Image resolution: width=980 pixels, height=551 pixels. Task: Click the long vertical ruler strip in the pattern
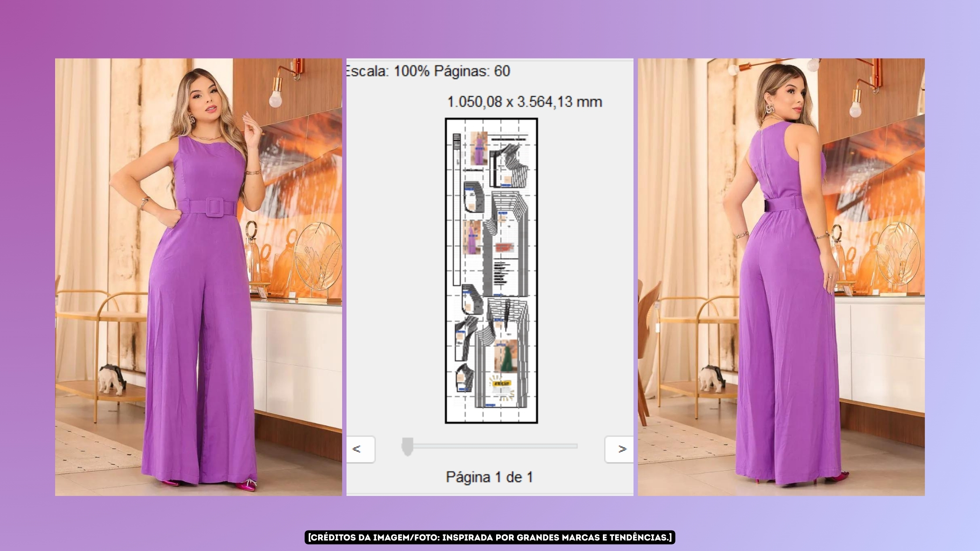tap(456, 210)
